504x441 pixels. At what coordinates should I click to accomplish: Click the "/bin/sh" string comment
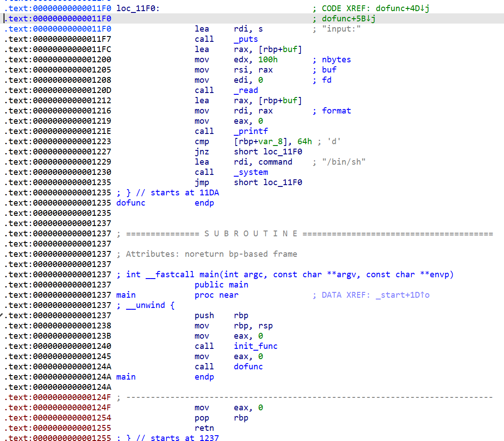pyautogui.click(x=344, y=162)
